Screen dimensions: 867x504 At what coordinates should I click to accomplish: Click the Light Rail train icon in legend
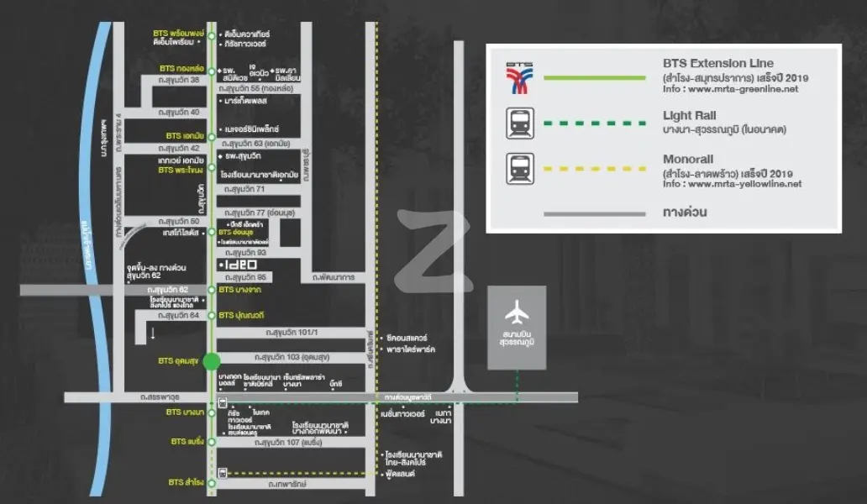520,123
